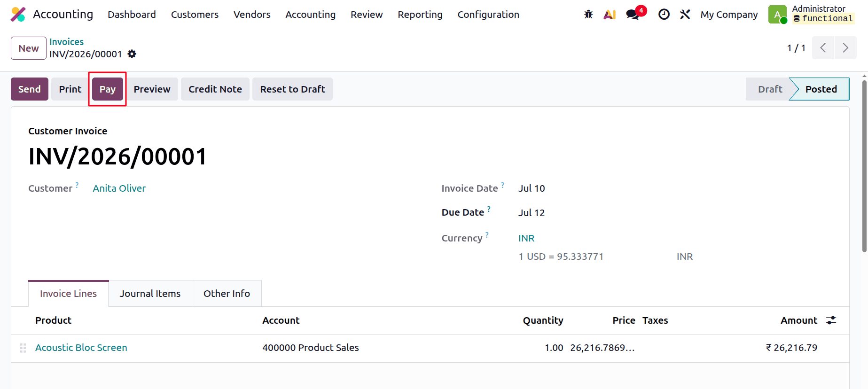Switch to the Invoice Lines tab
Image resolution: width=868 pixels, height=389 pixels.
(x=68, y=294)
